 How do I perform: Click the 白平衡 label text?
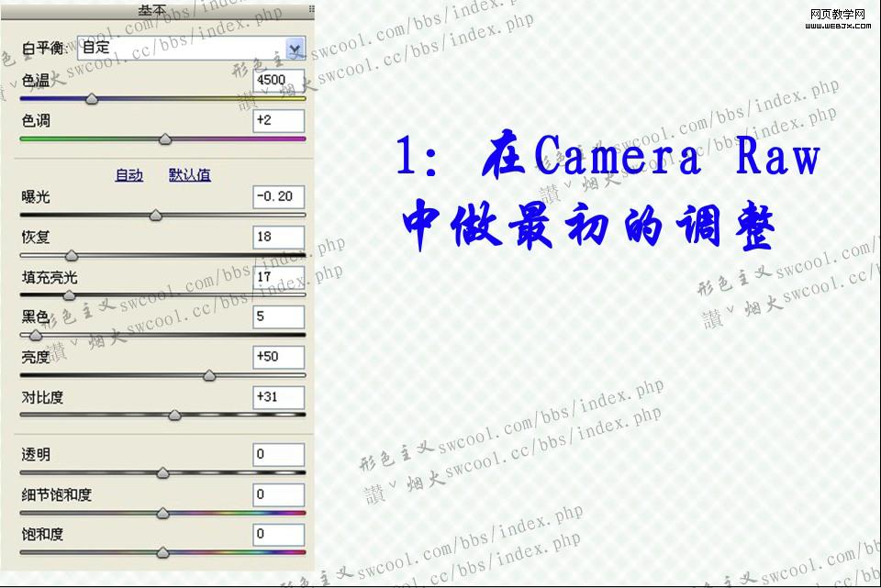[x=44, y=49]
